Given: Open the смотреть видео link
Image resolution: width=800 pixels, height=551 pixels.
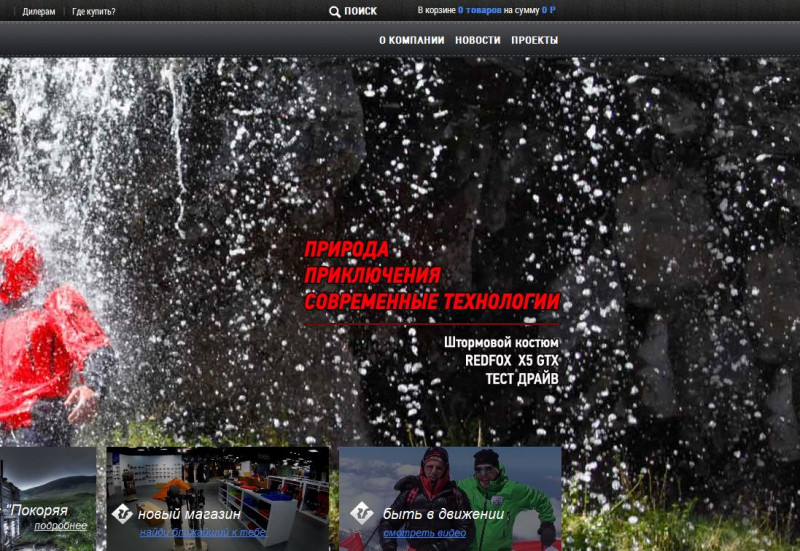Looking at the screenshot, I should click(424, 533).
